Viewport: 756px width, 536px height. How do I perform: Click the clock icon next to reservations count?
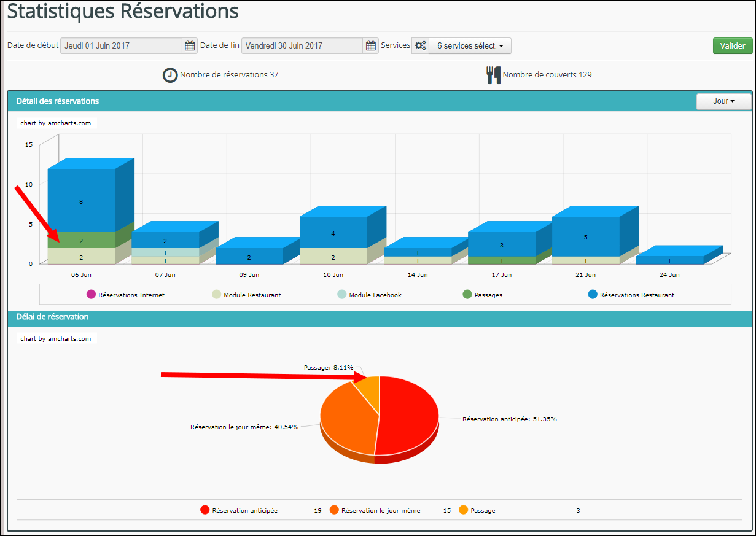coord(170,75)
